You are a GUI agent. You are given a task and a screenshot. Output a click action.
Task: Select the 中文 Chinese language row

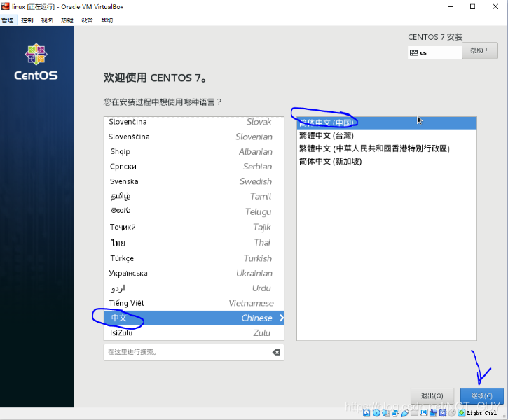[193, 318]
